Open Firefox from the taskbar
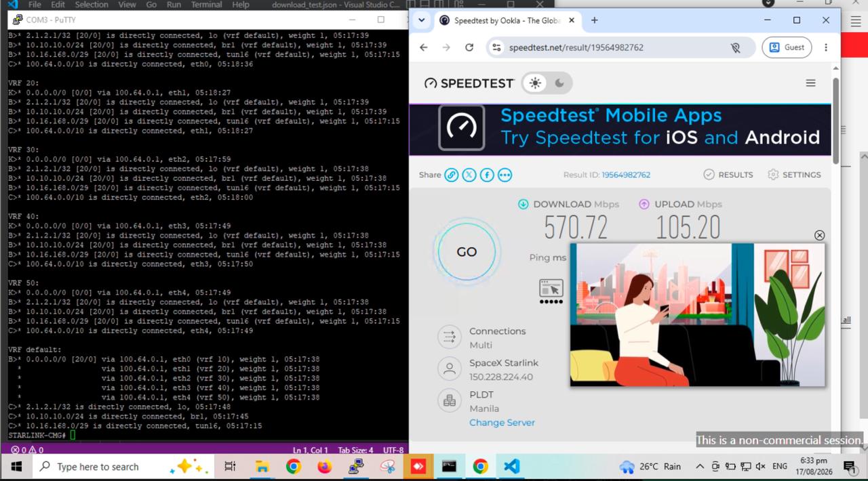868x481 pixels. (324, 467)
